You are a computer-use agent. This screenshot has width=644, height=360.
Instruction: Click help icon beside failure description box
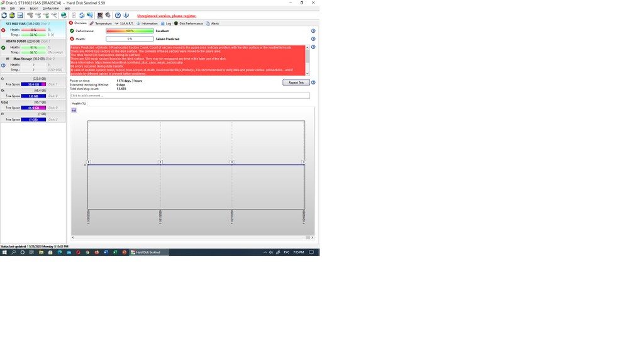(x=313, y=47)
